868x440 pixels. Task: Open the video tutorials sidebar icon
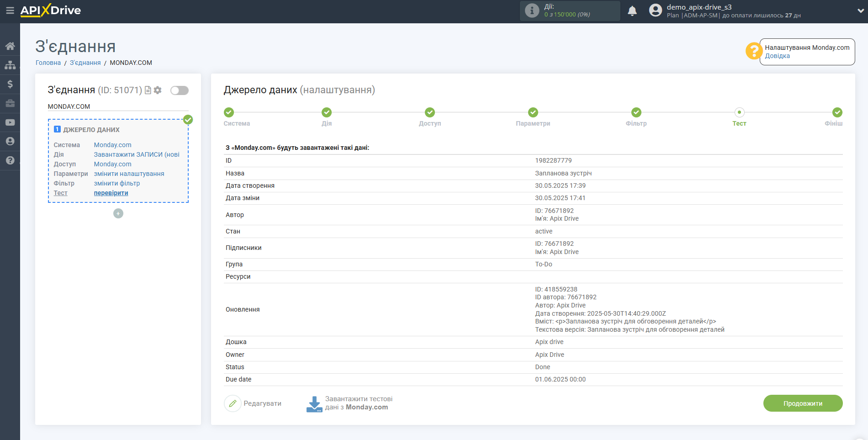(10, 122)
